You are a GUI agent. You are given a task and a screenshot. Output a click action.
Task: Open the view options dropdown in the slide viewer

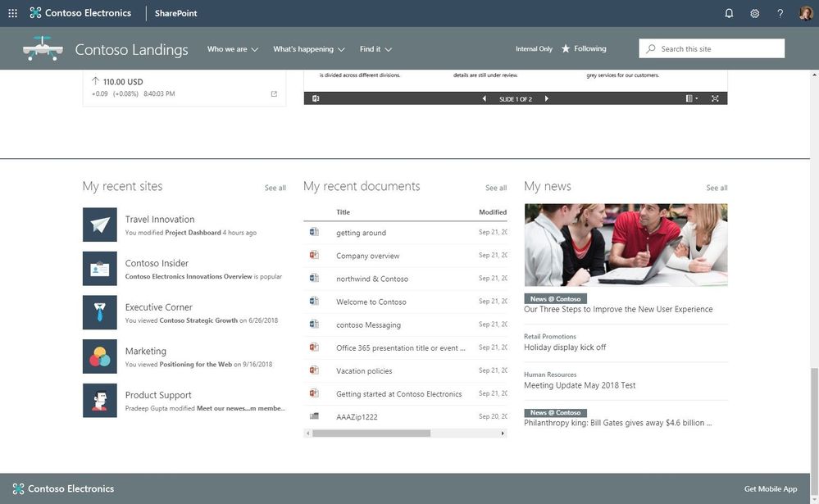(x=691, y=98)
